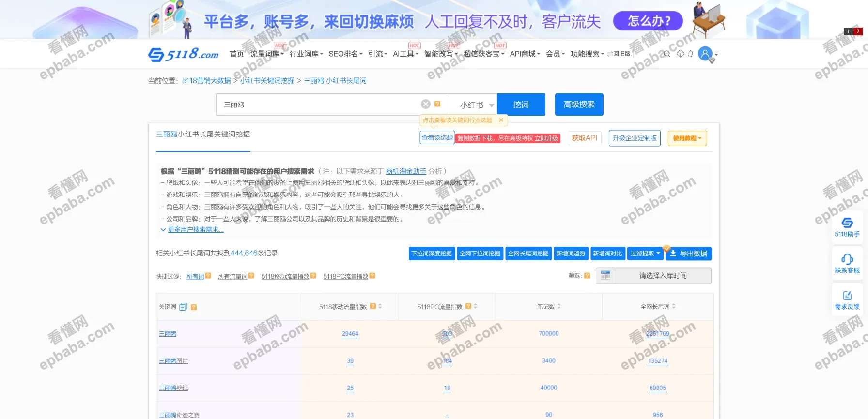Image resolution: width=868 pixels, height=419 pixels.
Task: Open the 需求反馈 feedback icon
Action: (847, 296)
